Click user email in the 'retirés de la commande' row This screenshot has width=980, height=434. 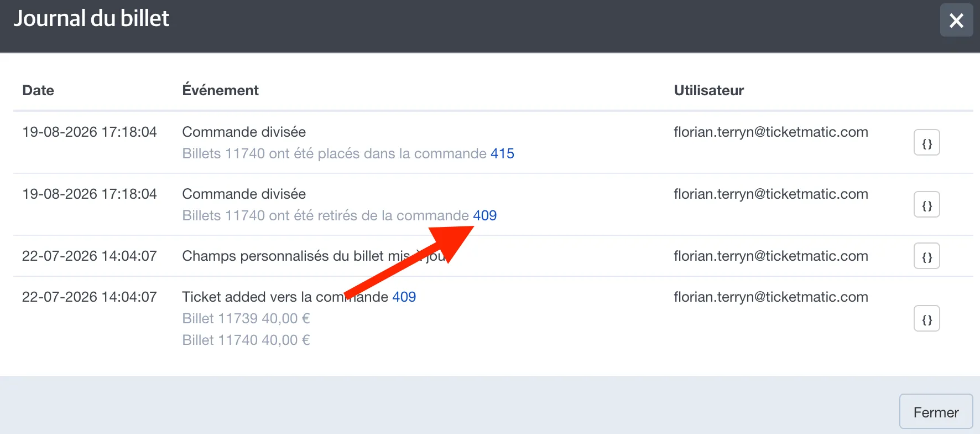click(771, 194)
